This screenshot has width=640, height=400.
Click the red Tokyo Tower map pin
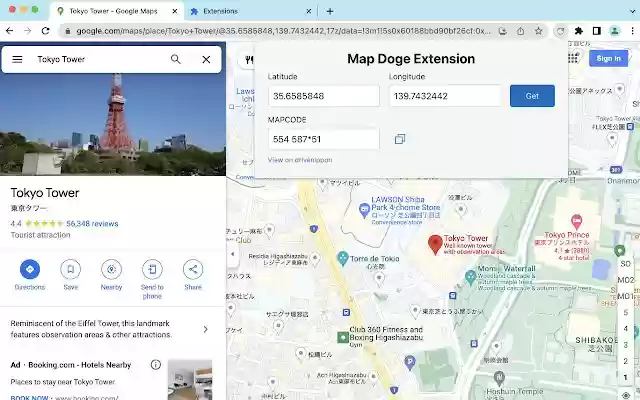click(x=435, y=244)
